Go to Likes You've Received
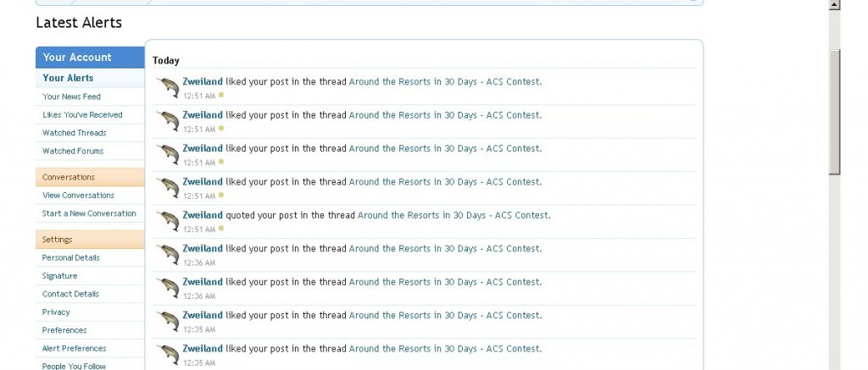 pyautogui.click(x=82, y=114)
